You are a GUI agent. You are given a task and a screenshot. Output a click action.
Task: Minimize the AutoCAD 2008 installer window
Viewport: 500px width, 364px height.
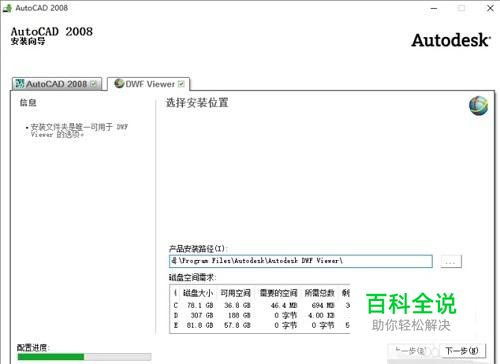pos(434,8)
